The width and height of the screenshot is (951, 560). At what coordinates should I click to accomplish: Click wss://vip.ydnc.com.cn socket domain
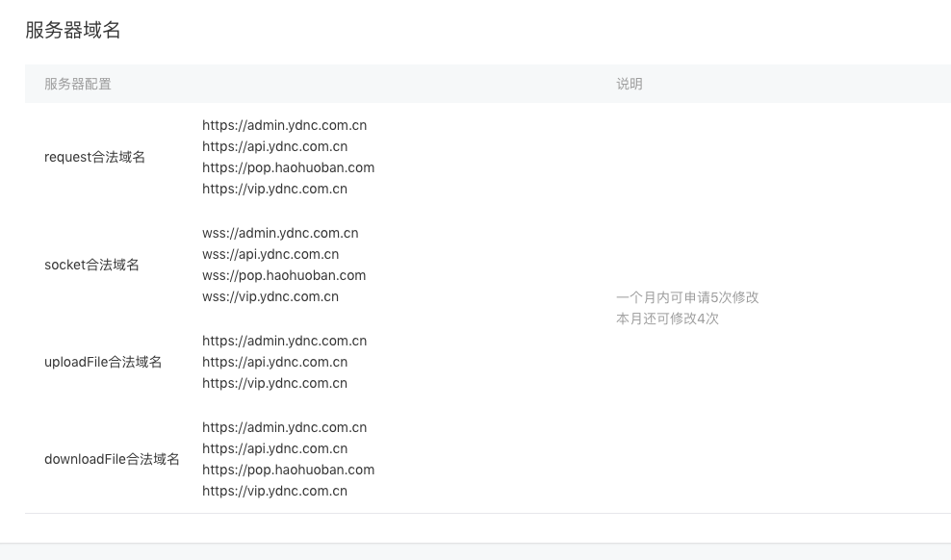coord(270,297)
